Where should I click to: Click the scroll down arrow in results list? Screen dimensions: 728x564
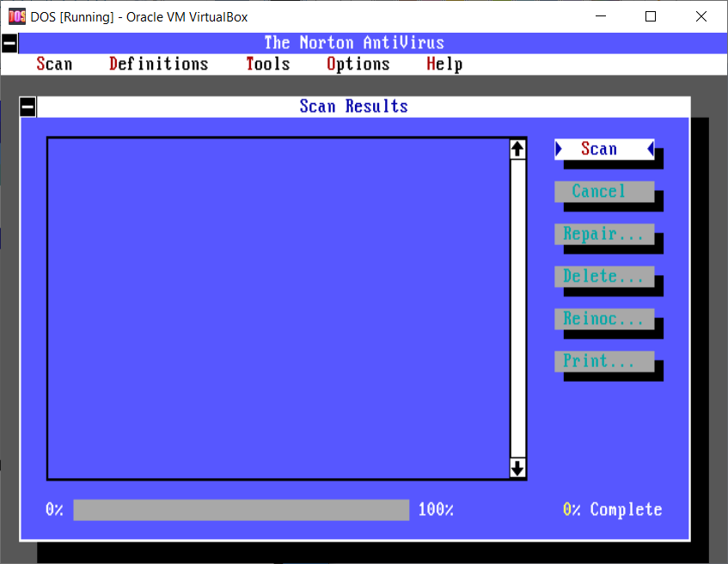[517, 468]
